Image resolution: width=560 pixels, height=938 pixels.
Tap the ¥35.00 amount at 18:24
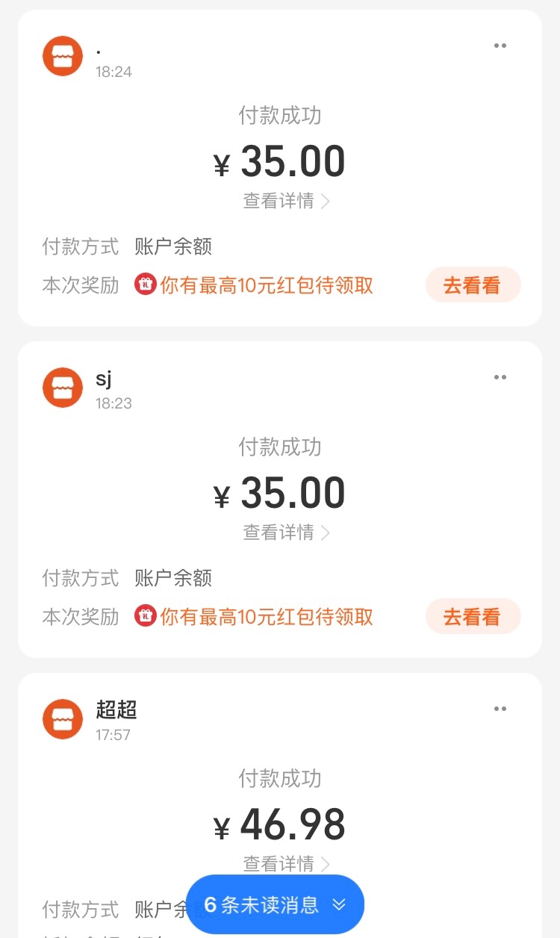(280, 162)
